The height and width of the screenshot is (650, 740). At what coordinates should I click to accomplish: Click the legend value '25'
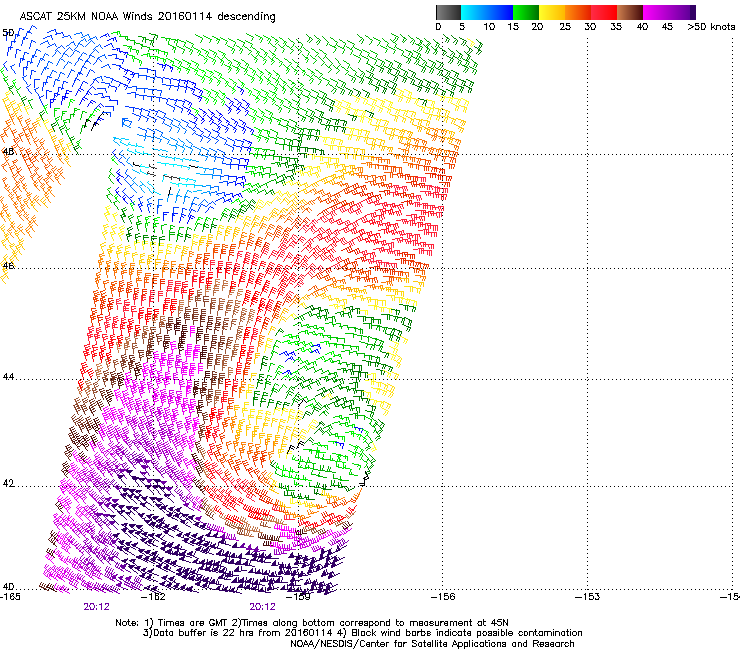tap(565, 26)
